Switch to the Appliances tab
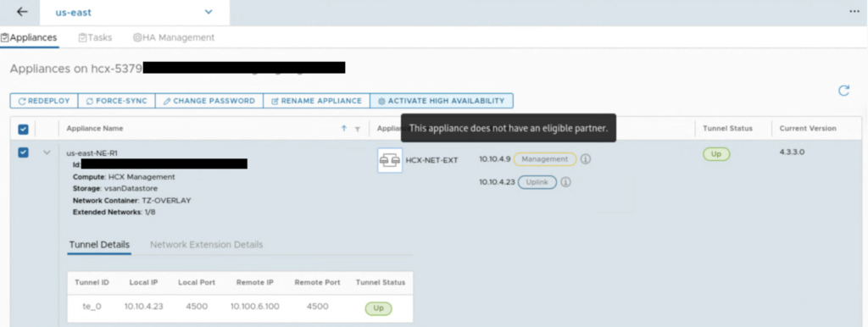868x327 pixels. (x=29, y=37)
